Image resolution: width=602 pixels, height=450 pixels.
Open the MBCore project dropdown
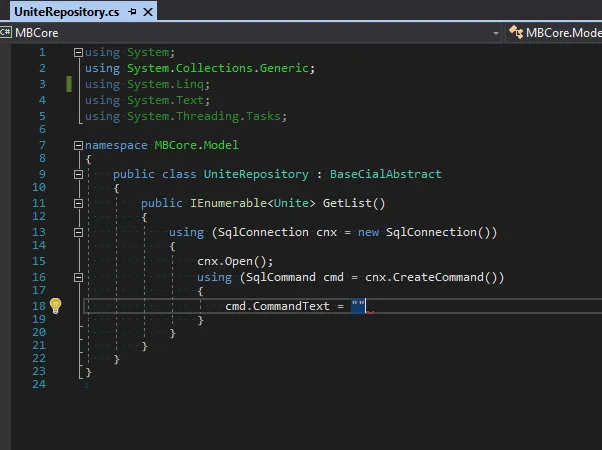point(496,33)
